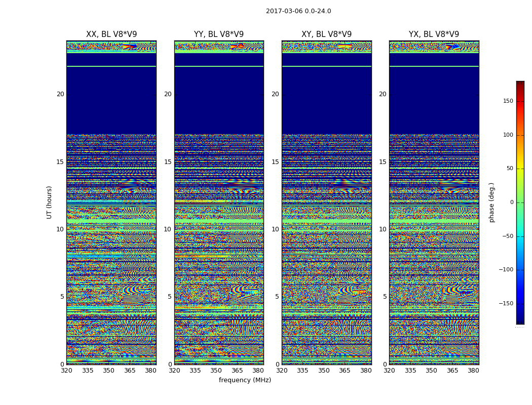Click the XX phase waterfall plot

coord(111,202)
